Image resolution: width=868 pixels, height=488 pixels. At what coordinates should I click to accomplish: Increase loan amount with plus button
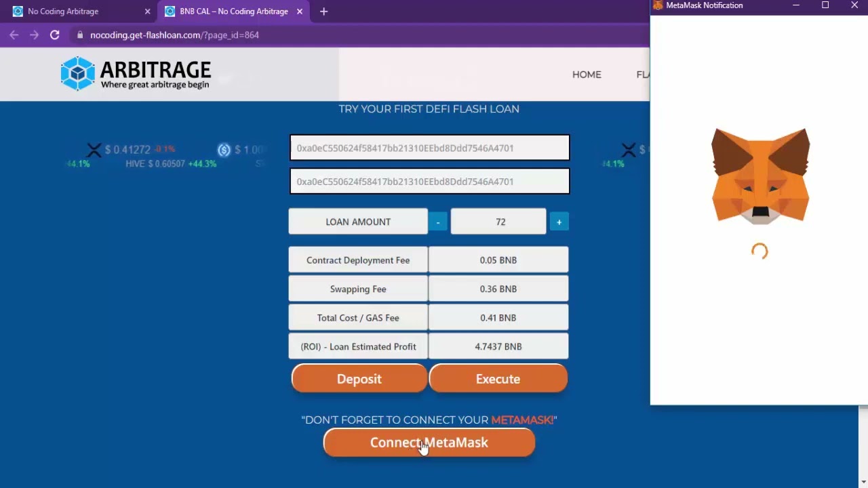click(559, 222)
